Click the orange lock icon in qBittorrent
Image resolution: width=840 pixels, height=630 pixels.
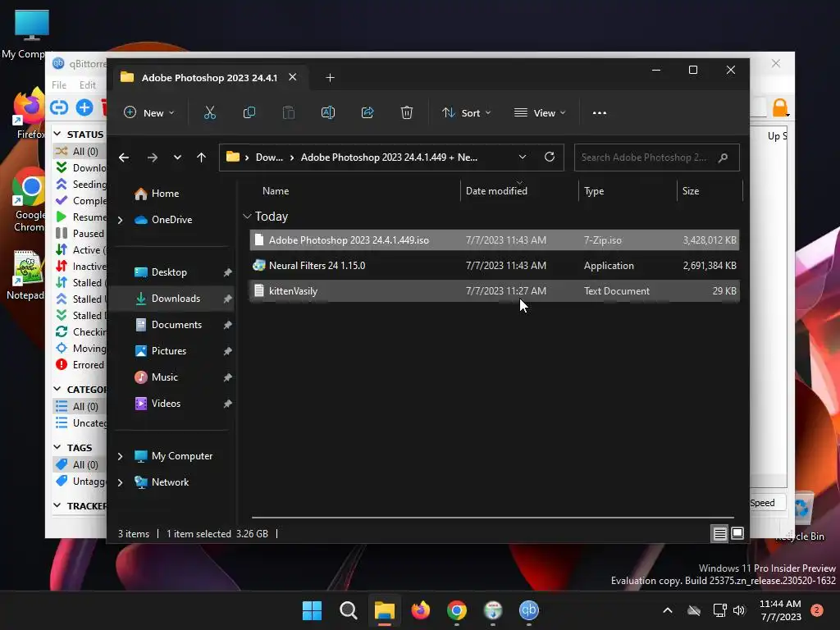tap(780, 107)
